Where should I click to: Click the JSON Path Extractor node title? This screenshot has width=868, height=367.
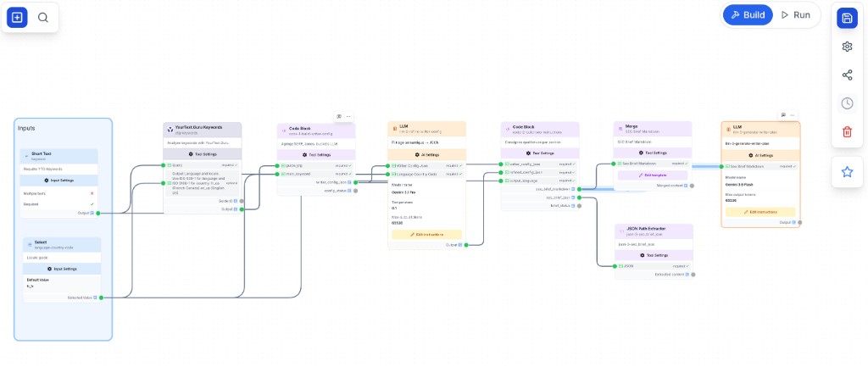coord(646,228)
